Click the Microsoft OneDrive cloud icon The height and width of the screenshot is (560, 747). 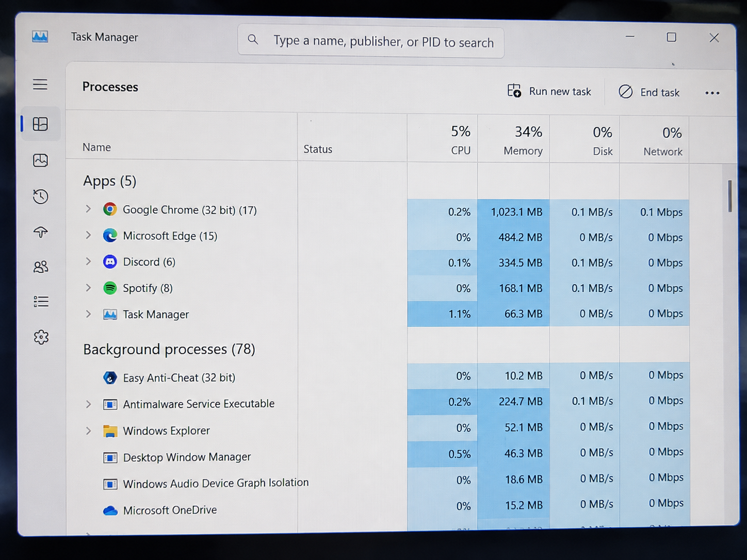(x=110, y=510)
